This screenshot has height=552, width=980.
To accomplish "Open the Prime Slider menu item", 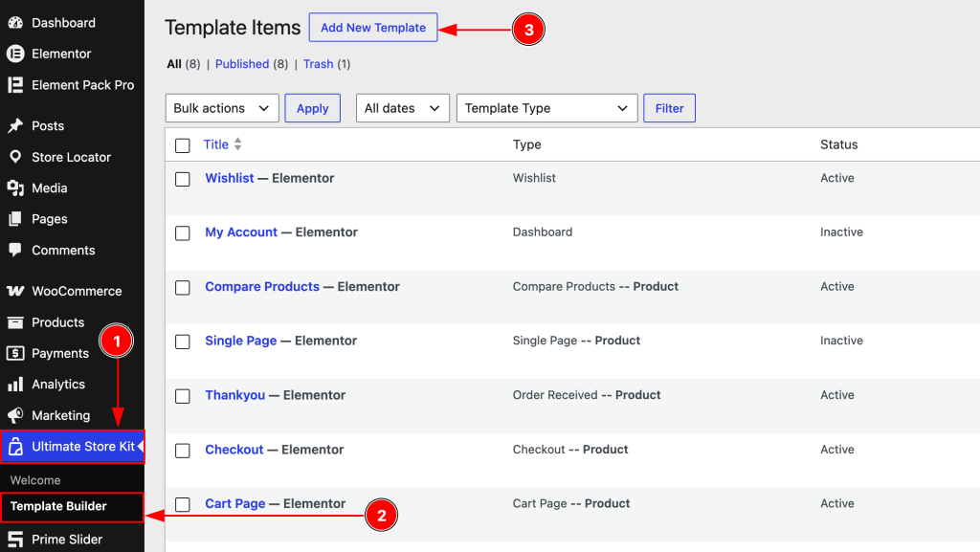I will tap(72, 540).
